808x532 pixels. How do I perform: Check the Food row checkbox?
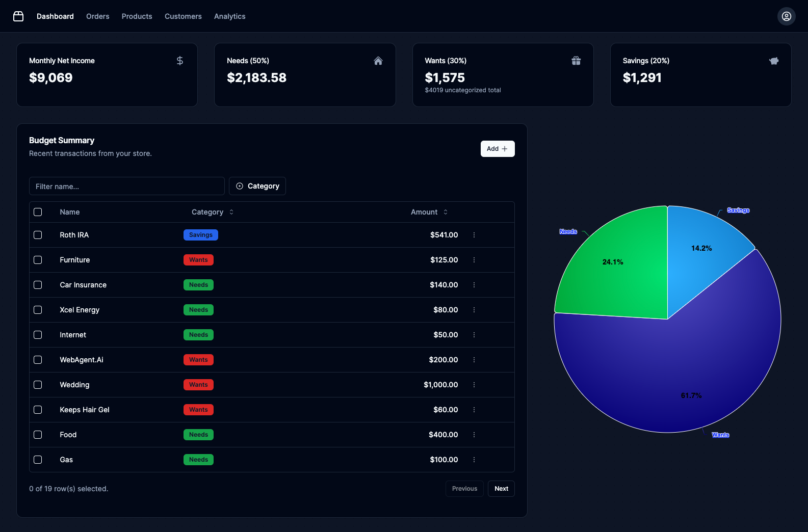pyautogui.click(x=38, y=435)
